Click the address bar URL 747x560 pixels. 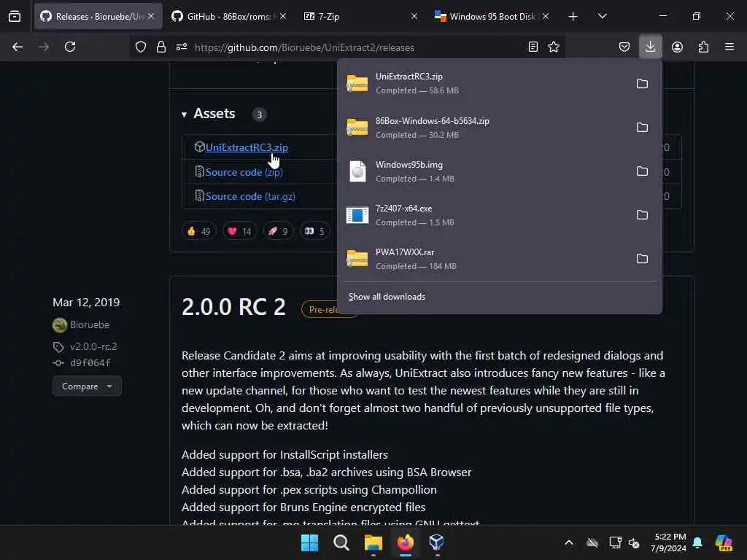[x=304, y=47]
